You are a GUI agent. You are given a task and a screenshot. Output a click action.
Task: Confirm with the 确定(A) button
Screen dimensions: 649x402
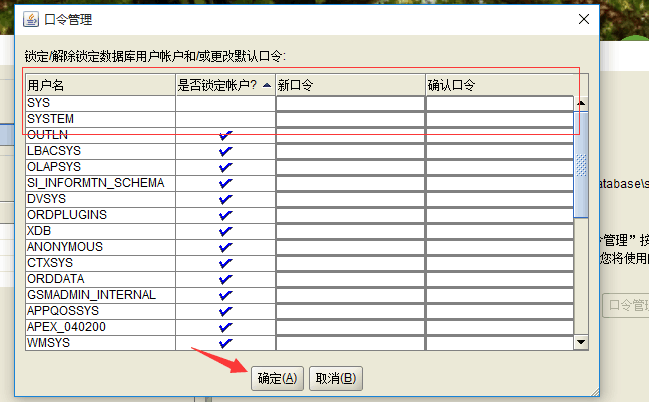[277, 378]
